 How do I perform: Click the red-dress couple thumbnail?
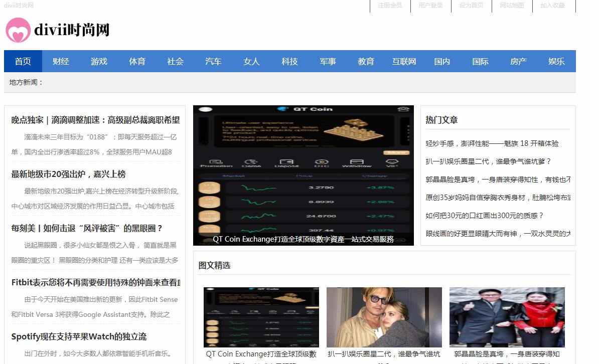pos(507,317)
